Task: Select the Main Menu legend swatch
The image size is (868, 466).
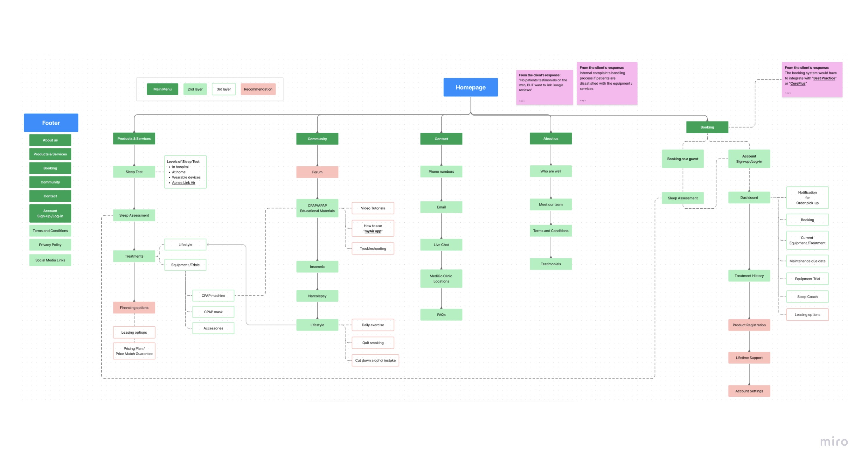Action: pyautogui.click(x=163, y=89)
